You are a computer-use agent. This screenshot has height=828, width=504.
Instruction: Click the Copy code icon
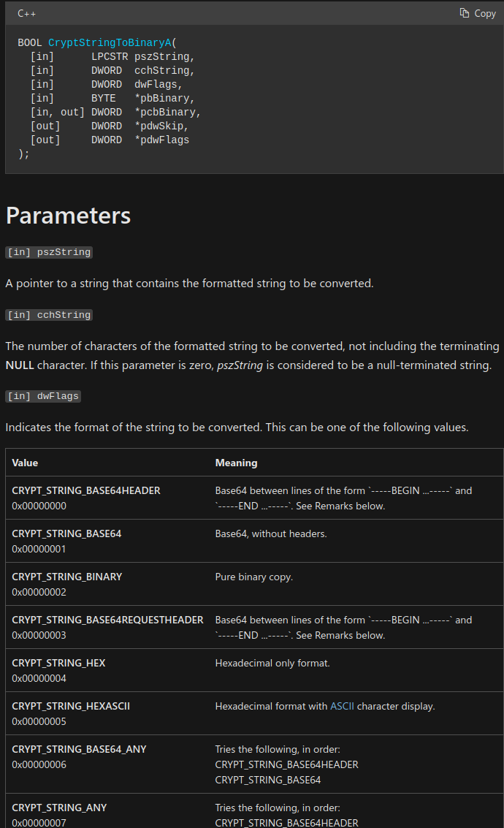tap(465, 13)
